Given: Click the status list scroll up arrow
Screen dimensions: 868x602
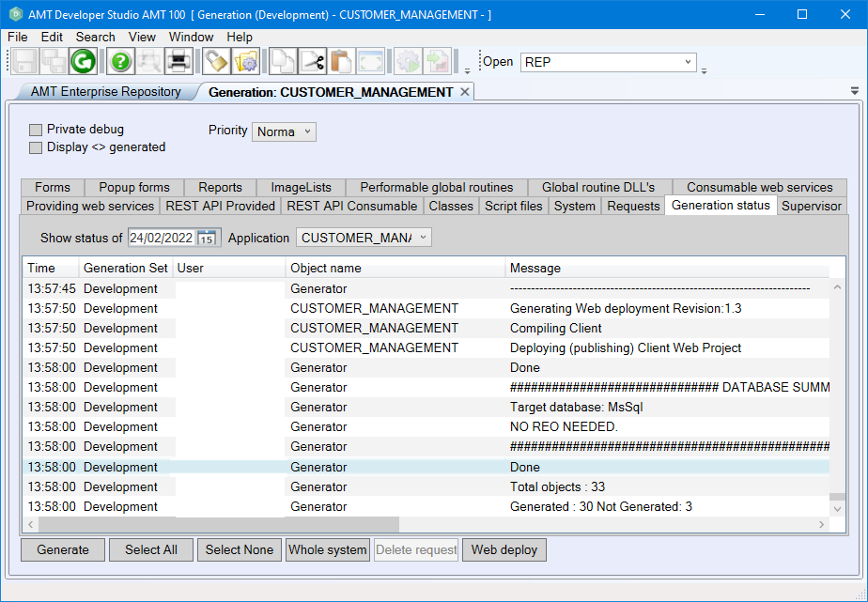Looking at the screenshot, I should click(837, 287).
